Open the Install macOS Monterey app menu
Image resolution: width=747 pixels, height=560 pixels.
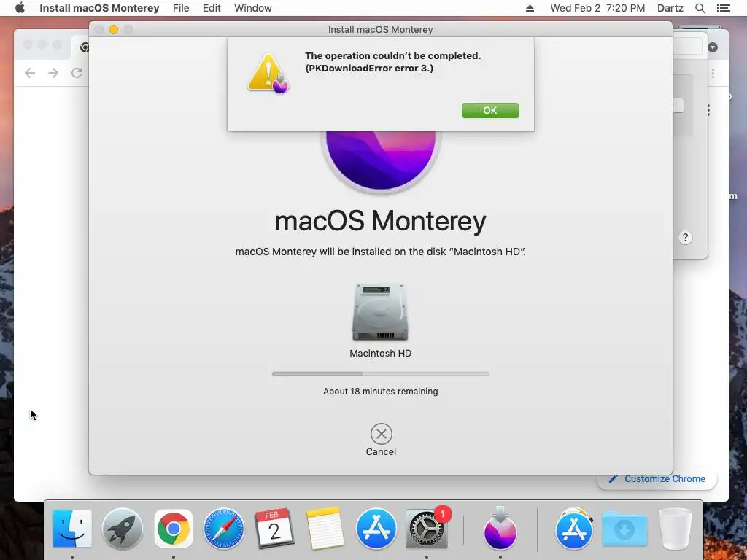point(99,8)
